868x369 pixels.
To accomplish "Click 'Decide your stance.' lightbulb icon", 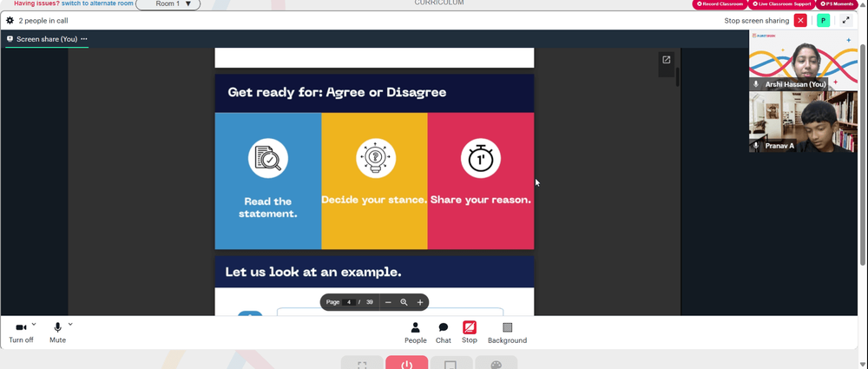I will (376, 159).
